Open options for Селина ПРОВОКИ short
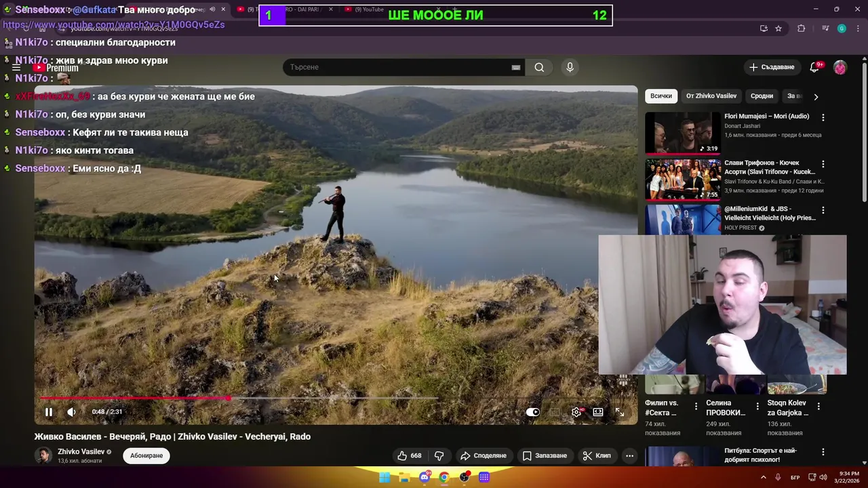The height and width of the screenshot is (488, 868). click(x=757, y=407)
